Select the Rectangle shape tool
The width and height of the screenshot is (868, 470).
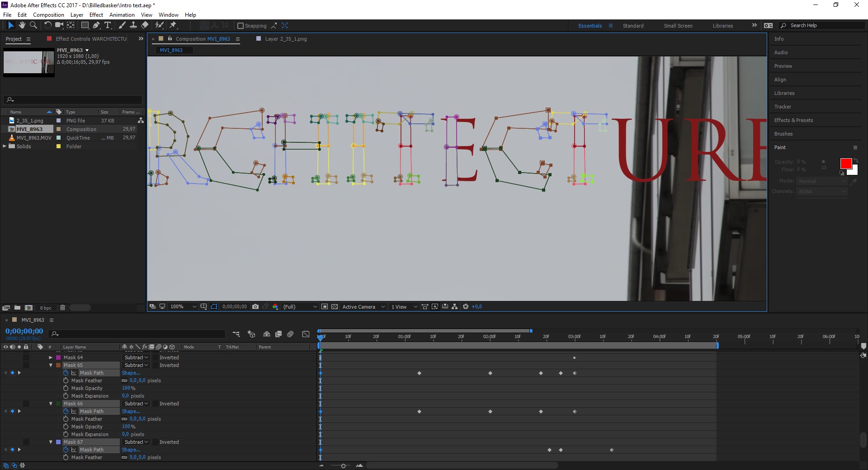pos(85,25)
